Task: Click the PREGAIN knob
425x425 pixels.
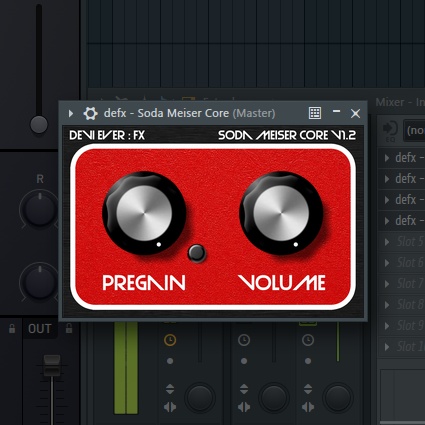Action: 144,213
